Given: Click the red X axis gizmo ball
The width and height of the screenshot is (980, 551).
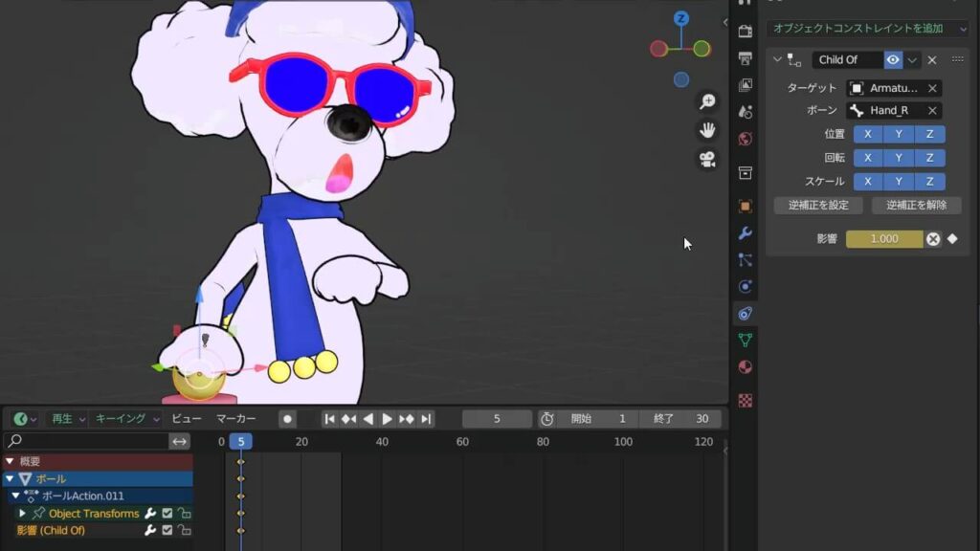Looking at the screenshot, I should pyautogui.click(x=658, y=49).
